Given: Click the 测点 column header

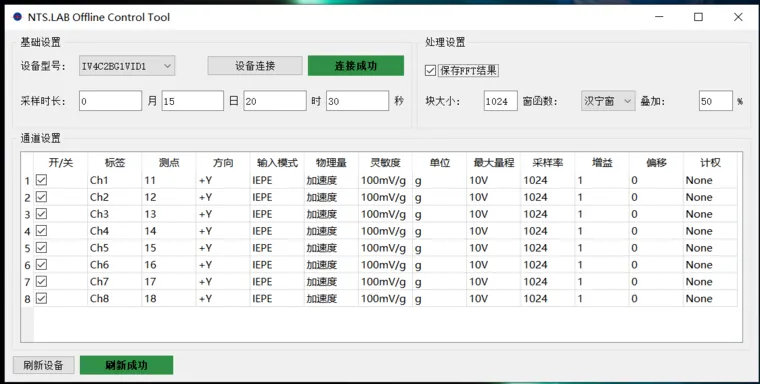Looking at the screenshot, I should [x=169, y=163].
